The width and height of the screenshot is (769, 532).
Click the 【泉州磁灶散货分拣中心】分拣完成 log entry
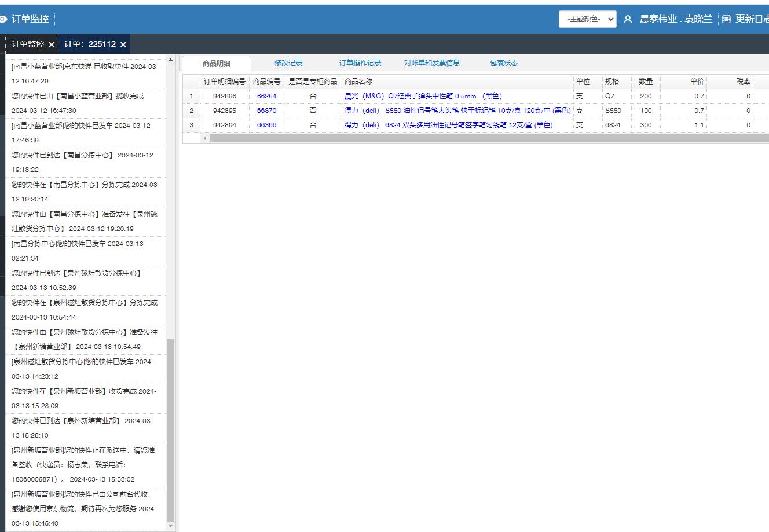[86, 310]
